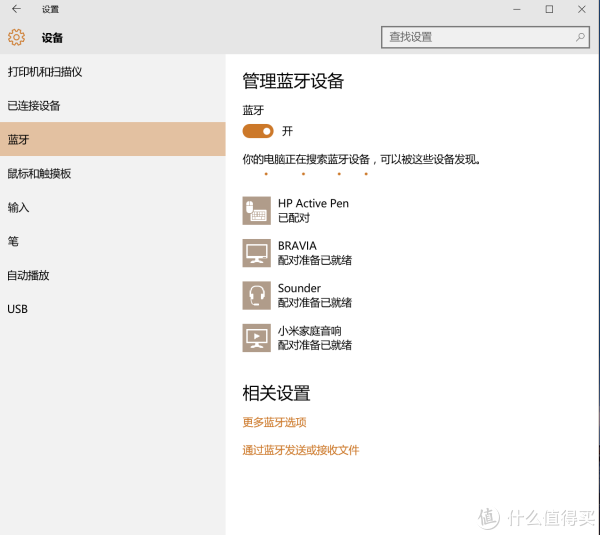Select the 蓝牙 sidebar item
Screen dimensions: 600x535
(113, 139)
